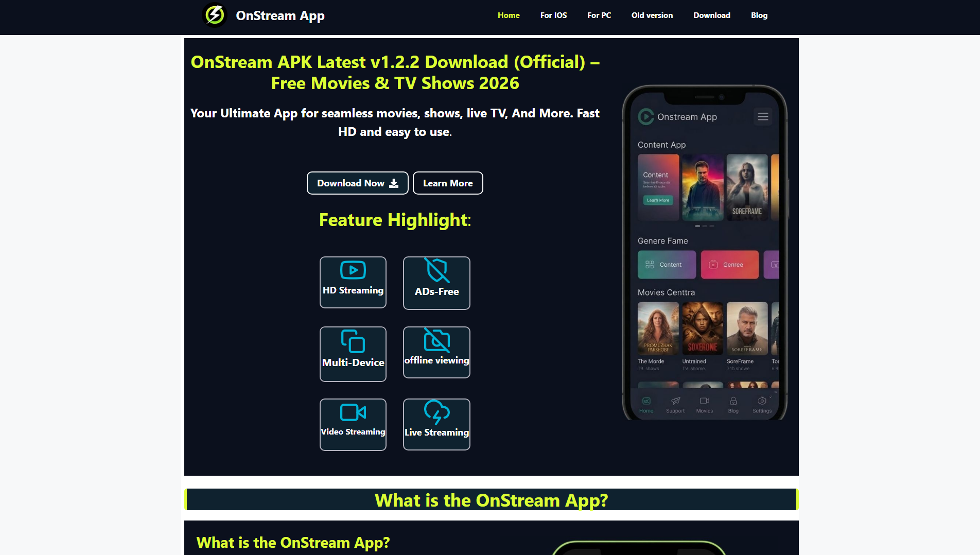This screenshot has height=555, width=980.
Task: Click the Content App section label in phone
Action: click(661, 145)
